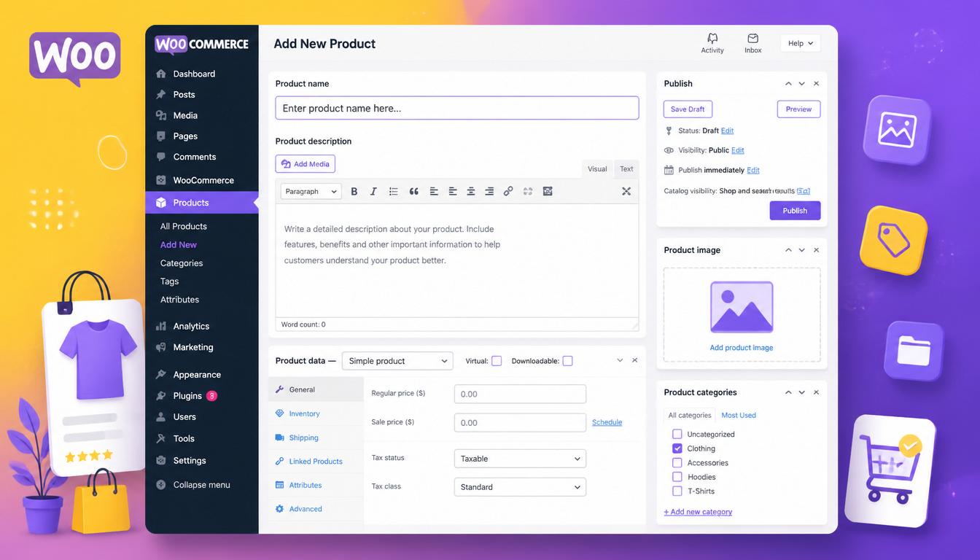
Task: Collapse the Product data panel chevron
Action: tap(620, 360)
